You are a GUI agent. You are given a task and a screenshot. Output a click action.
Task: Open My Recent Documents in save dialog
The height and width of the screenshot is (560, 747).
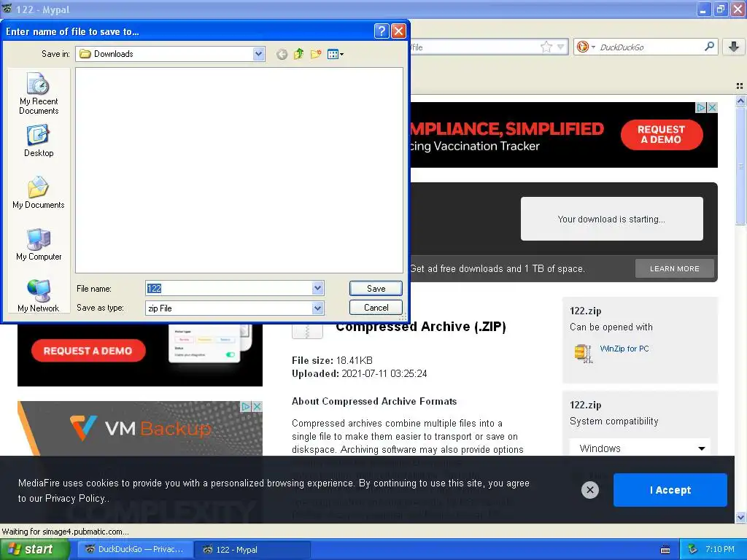39,93
